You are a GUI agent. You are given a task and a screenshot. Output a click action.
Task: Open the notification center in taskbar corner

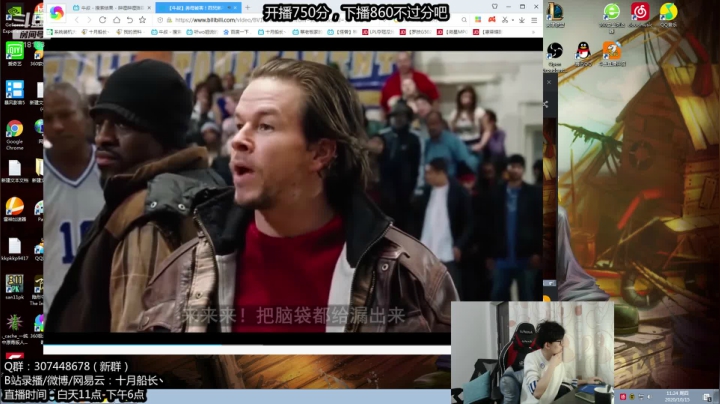[x=708, y=397]
